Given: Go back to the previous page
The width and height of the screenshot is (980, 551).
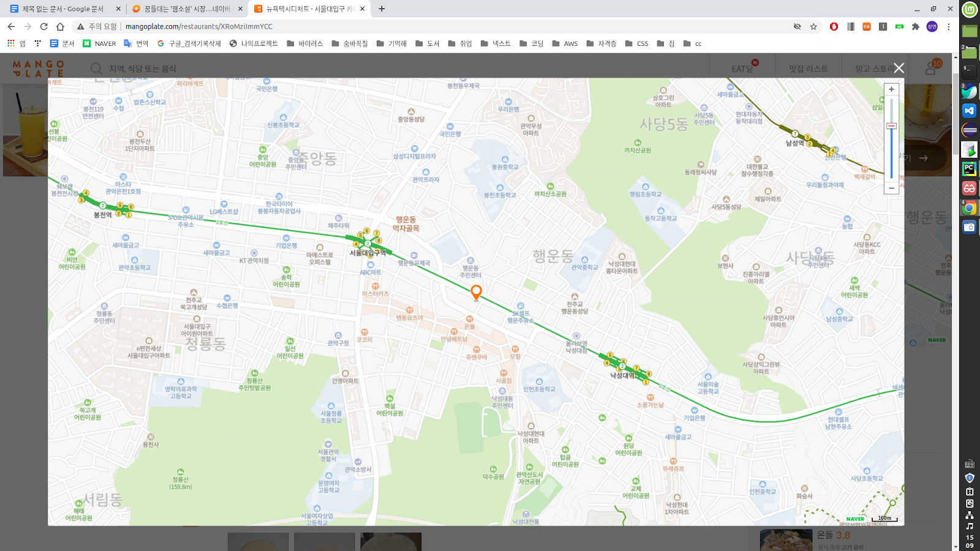Looking at the screenshot, I should pyautogui.click(x=11, y=26).
